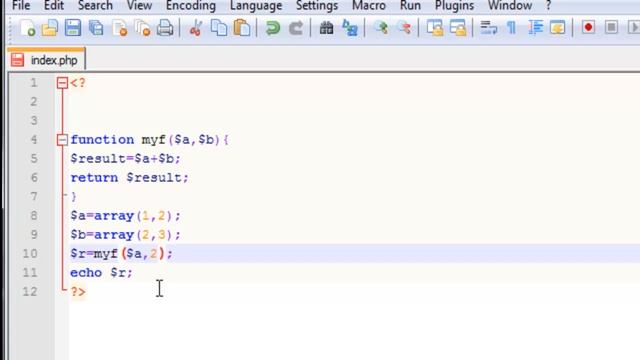Collapse the myf function fold on line 4
Screen dimensions: 640x360
62,140
